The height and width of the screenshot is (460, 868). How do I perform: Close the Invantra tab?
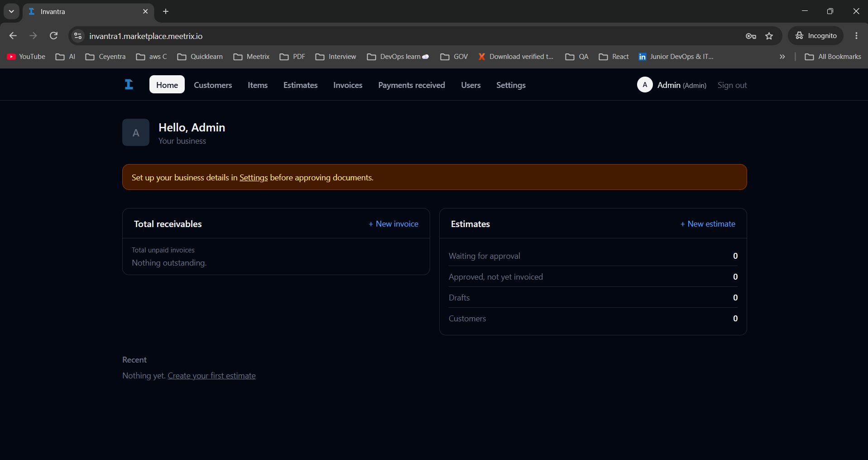(x=145, y=11)
